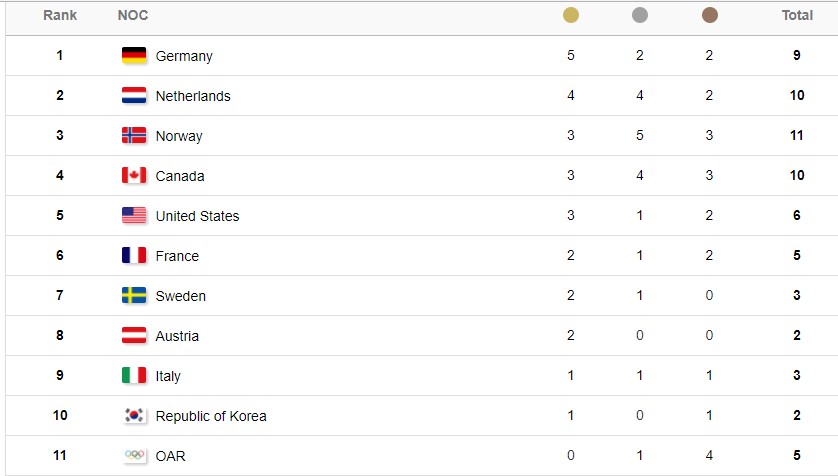The image size is (838, 476).
Task: Sort by the Rank column header
Action: (60, 15)
